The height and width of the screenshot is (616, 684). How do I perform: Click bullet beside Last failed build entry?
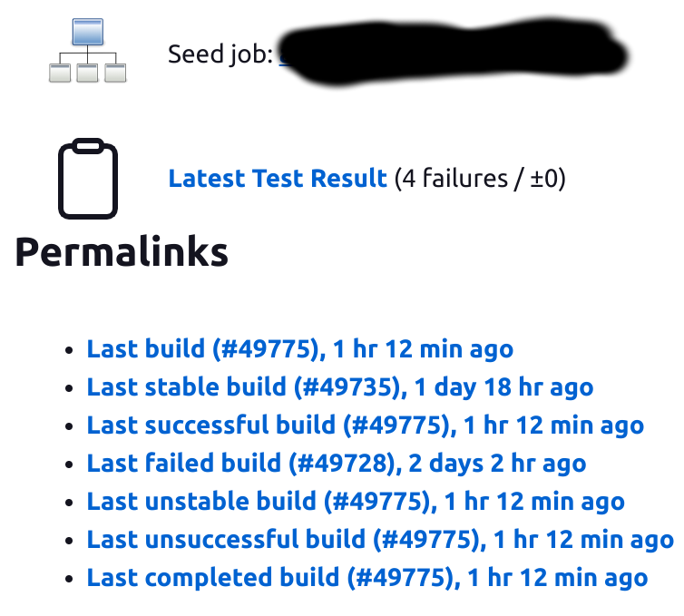68,464
